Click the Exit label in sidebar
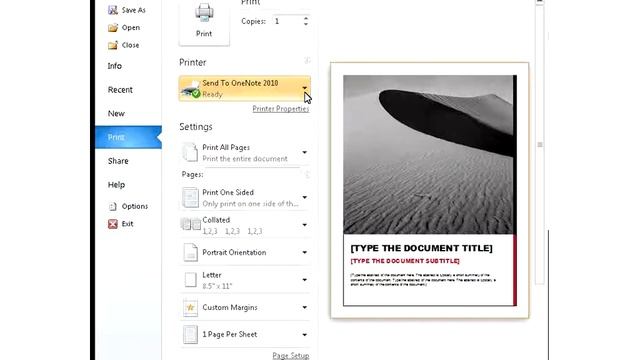This screenshot has height=360, width=640. point(127,224)
